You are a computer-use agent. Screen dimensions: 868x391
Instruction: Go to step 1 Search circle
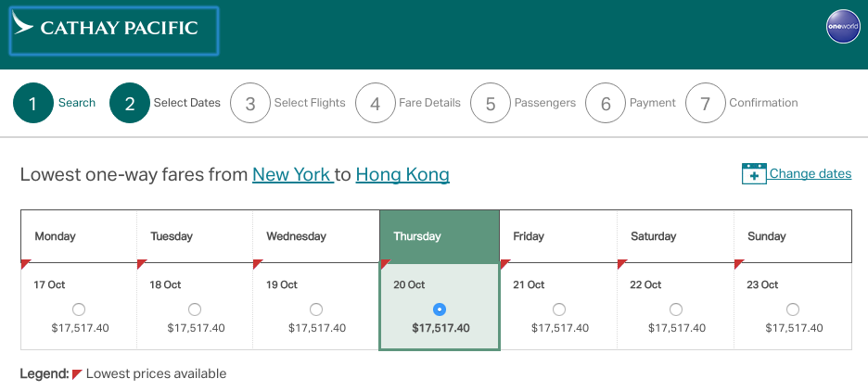33,103
